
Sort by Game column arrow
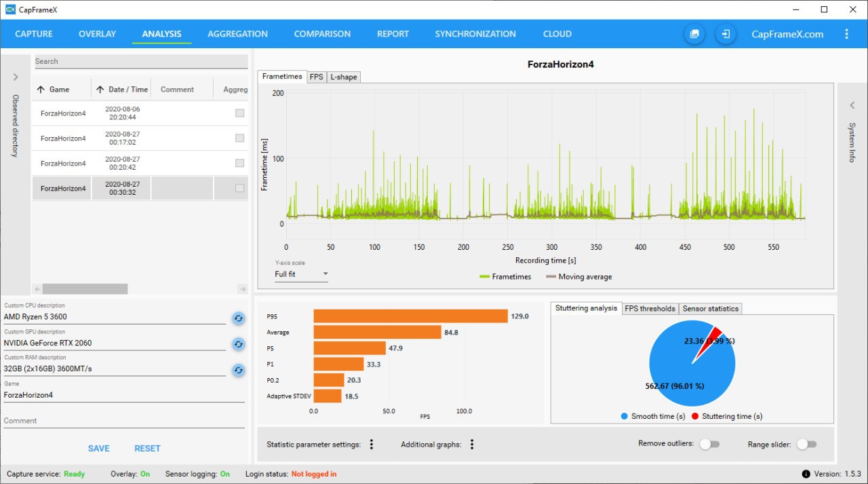[x=41, y=90]
